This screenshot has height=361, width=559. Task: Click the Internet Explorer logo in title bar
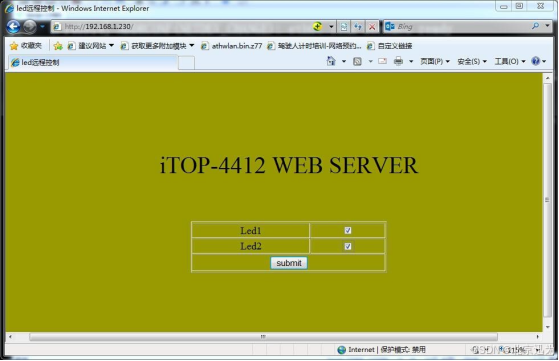click(9, 8)
